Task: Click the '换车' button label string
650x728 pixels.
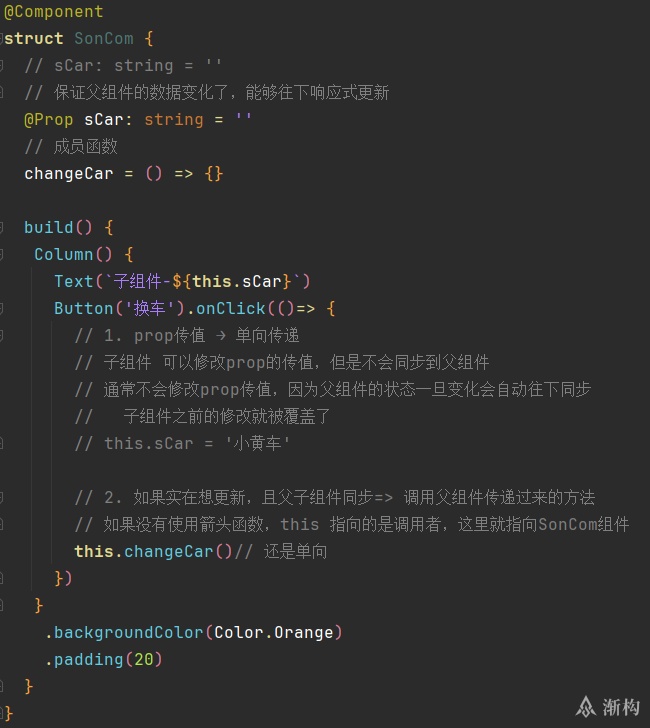Action: coord(149,308)
